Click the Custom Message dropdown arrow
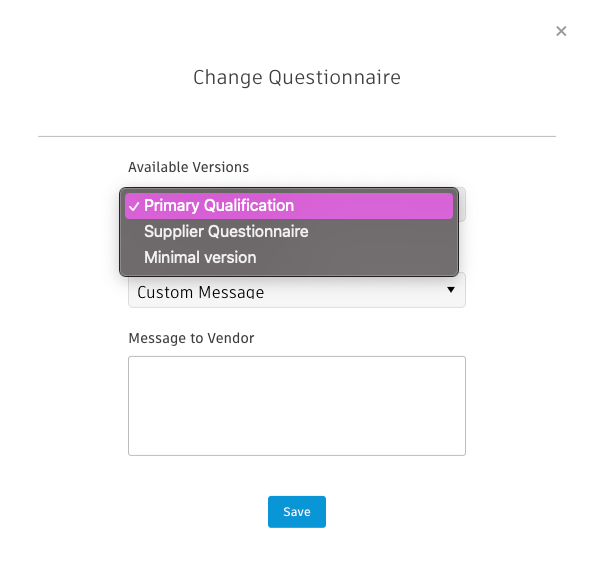The width and height of the screenshot is (594, 586). coord(451,290)
